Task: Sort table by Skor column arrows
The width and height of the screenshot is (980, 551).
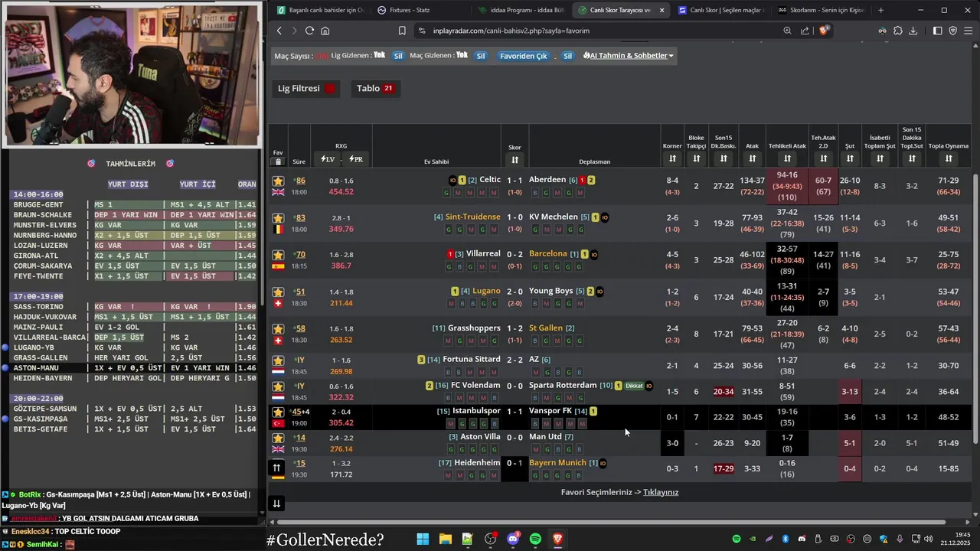Action: (514, 160)
